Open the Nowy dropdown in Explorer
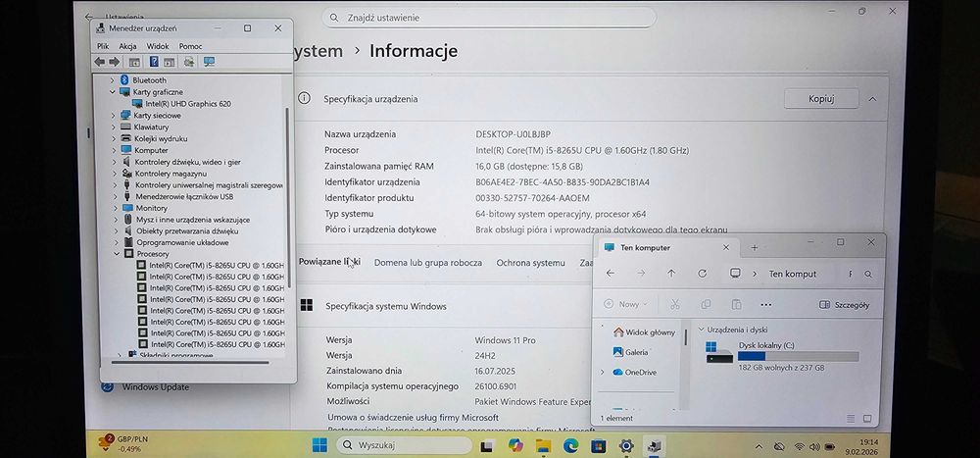The width and height of the screenshot is (980, 458). 626,304
